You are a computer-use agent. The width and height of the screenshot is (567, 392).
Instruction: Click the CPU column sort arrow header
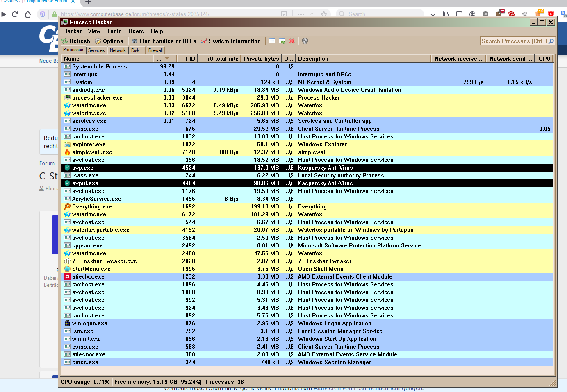(x=165, y=59)
